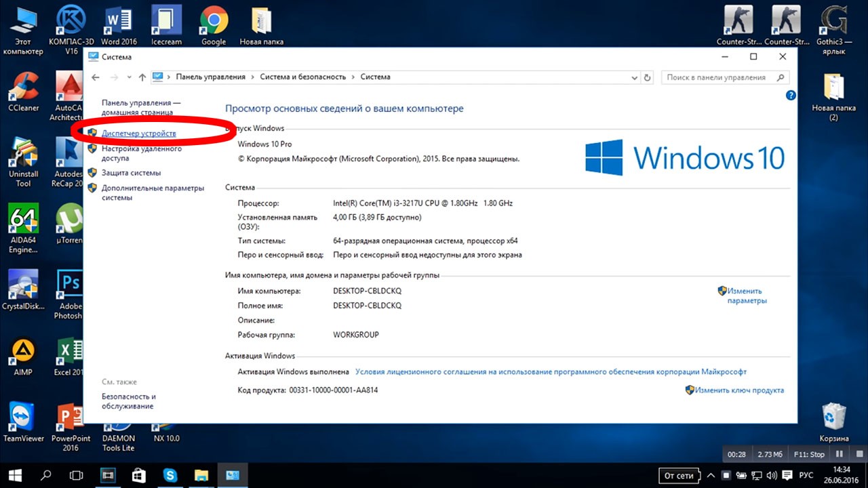Click the Windows Start button
The height and width of the screenshot is (488, 868).
(14, 474)
